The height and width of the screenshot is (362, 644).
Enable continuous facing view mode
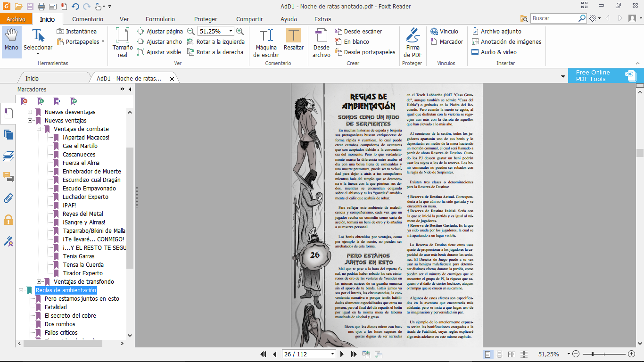click(x=524, y=354)
